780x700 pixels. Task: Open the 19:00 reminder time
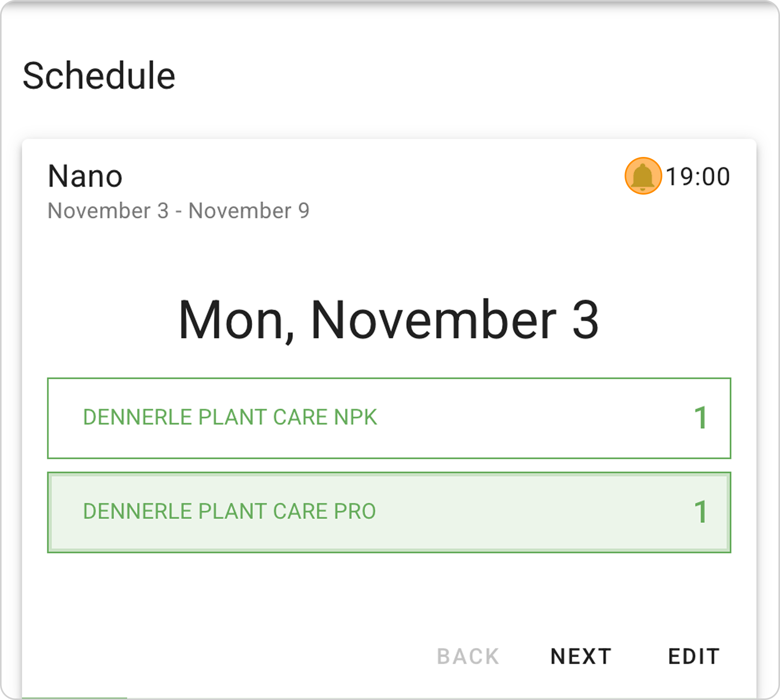tap(698, 177)
